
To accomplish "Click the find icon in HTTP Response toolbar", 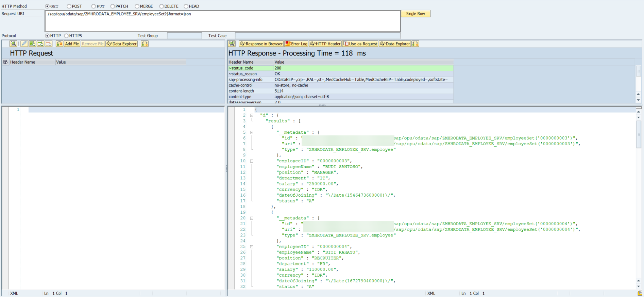I will (232, 44).
